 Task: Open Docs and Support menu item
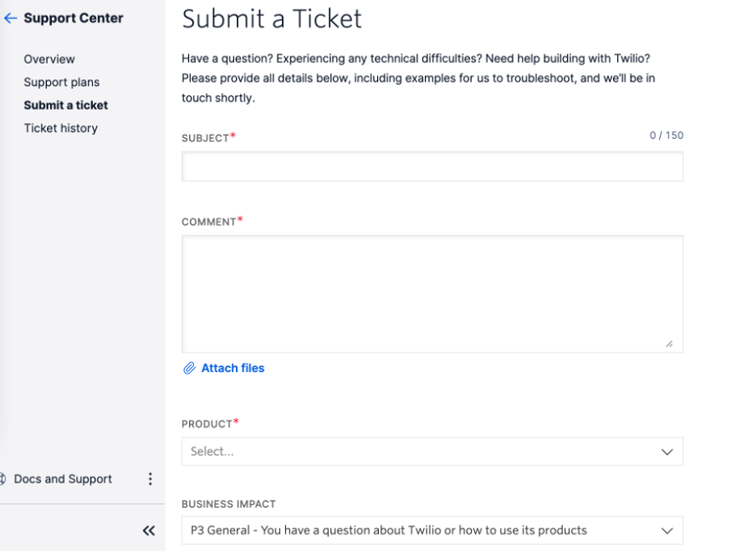(63, 479)
